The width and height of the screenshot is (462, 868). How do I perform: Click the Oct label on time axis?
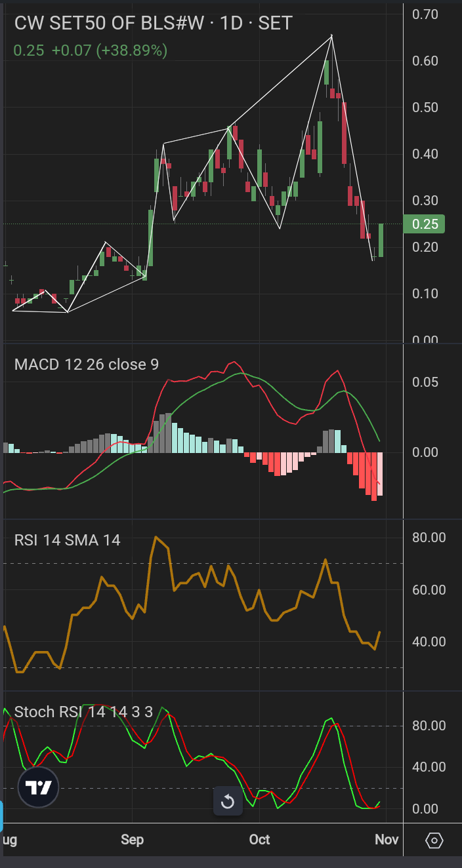pyautogui.click(x=259, y=840)
